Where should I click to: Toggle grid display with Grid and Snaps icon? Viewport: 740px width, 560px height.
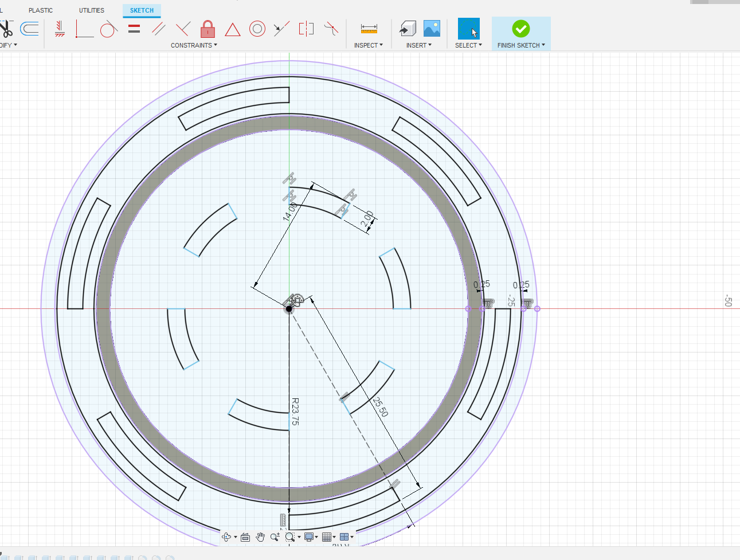coord(327,537)
